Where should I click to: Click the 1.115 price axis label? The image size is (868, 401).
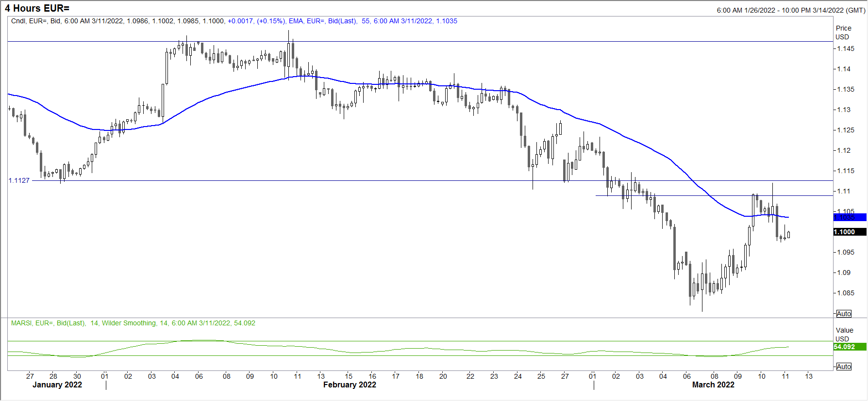[846, 171]
